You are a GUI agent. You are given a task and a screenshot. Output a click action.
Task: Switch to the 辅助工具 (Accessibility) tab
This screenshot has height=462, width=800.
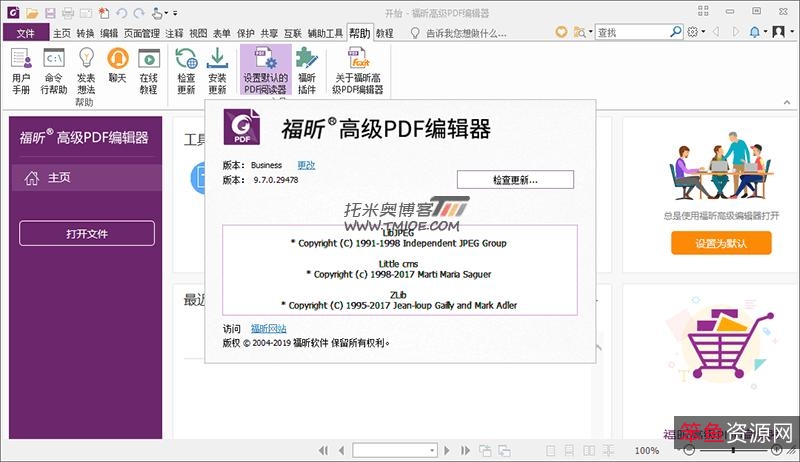[x=326, y=33]
